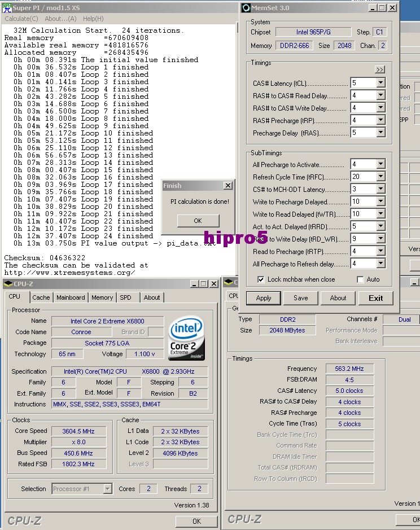Image resolution: width=420 pixels, height=530 pixels.
Task: Click the Chipset field Intel 965P/G
Action: coord(313,32)
